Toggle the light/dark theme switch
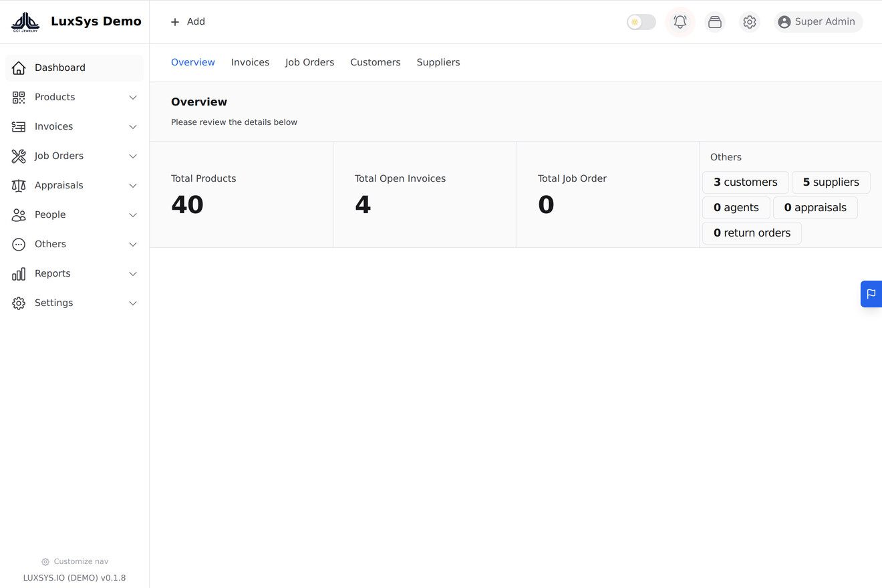882x588 pixels. pyautogui.click(x=641, y=22)
